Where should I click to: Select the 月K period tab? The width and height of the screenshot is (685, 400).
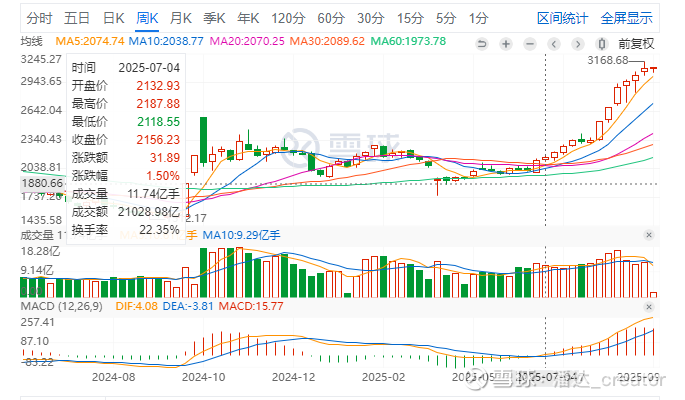point(181,18)
